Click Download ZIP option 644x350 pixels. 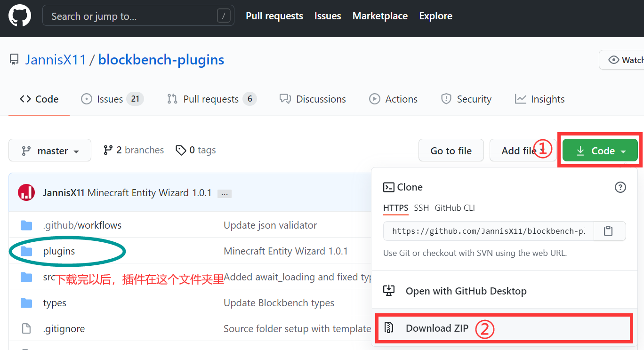click(x=503, y=328)
